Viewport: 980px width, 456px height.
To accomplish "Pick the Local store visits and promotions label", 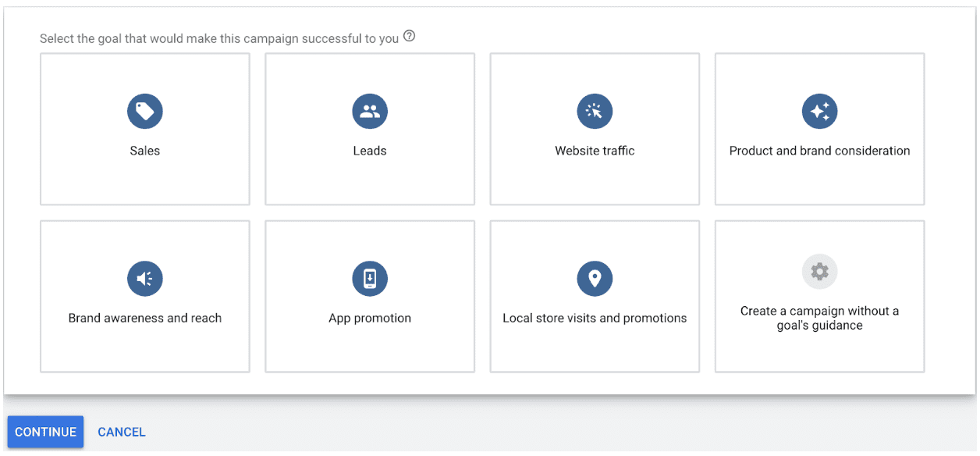I will [x=595, y=318].
